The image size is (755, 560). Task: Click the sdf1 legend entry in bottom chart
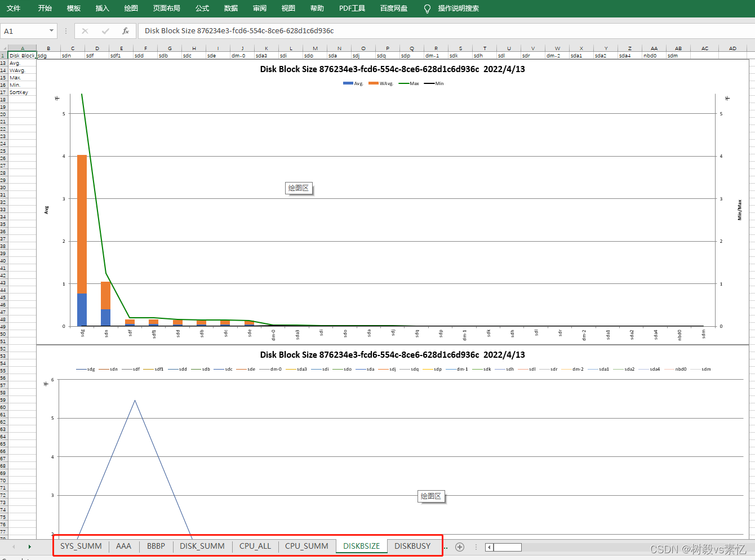[154, 369]
